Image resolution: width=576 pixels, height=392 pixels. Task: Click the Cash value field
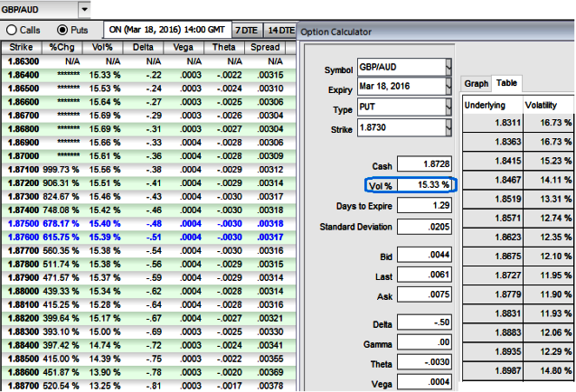pos(424,164)
